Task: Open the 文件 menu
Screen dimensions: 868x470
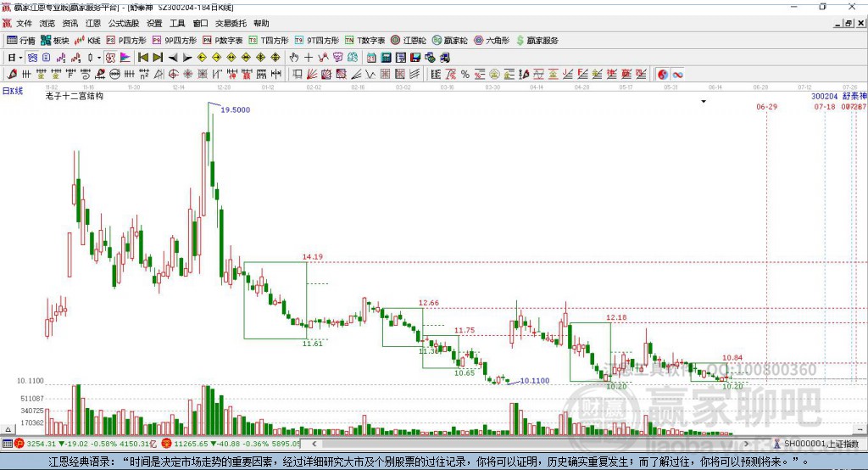Action: (24, 23)
